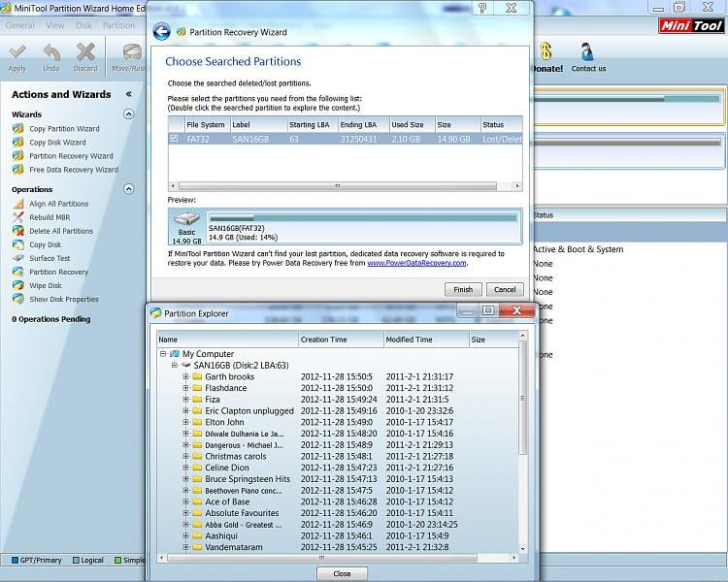Click the Wipe Disk icon
This screenshot has height=582, width=728.
[18, 285]
